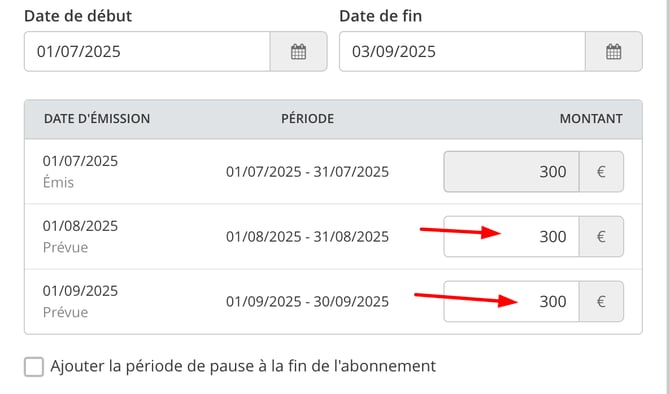Click the Date de début field 01/07/2025

pos(147,52)
